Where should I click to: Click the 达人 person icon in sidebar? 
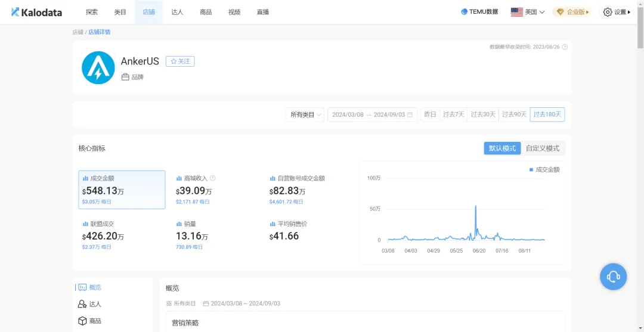click(82, 304)
